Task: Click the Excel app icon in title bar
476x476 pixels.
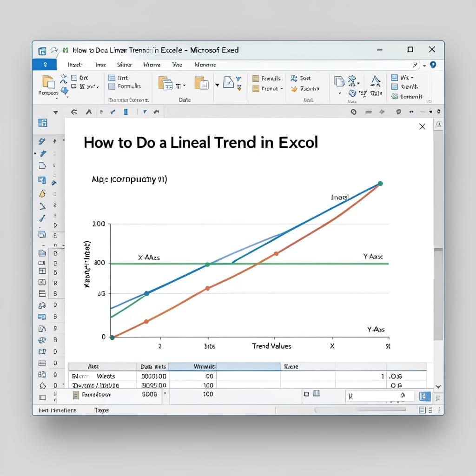Action: click(x=42, y=50)
